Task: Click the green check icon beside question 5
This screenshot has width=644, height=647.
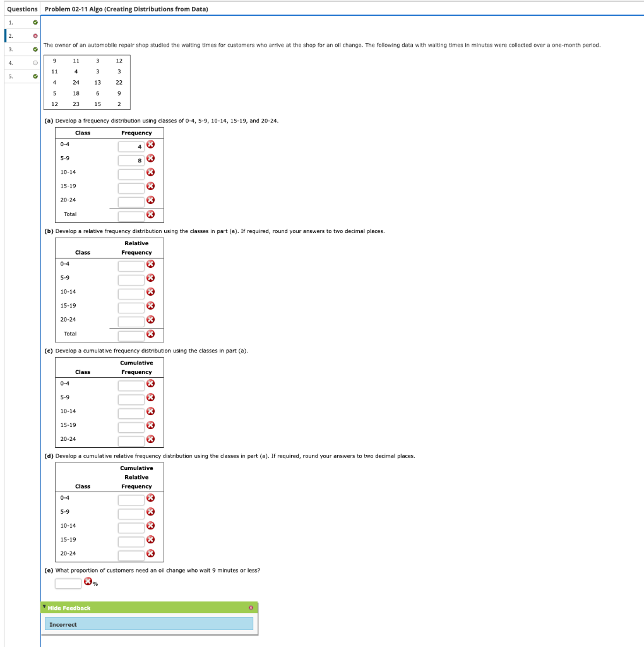Action: coord(35,75)
